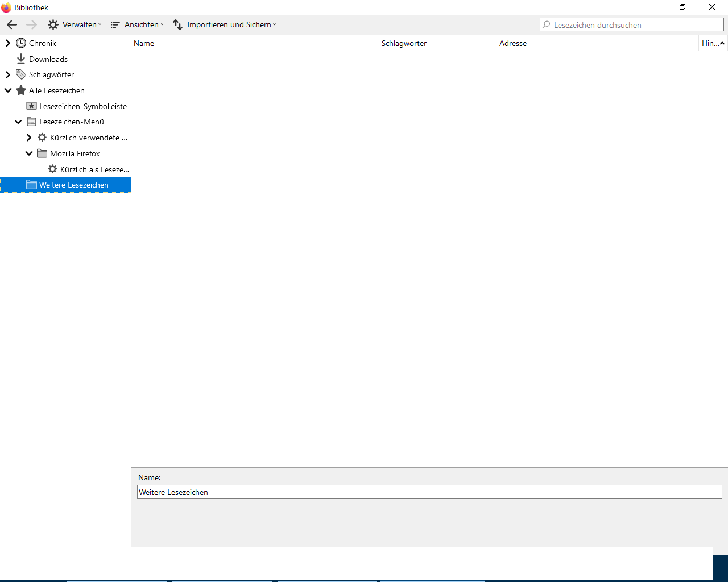The image size is (728, 582).
Task: Select the Lesezeichen-Symbolleiste icon
Action: (32, 106)
